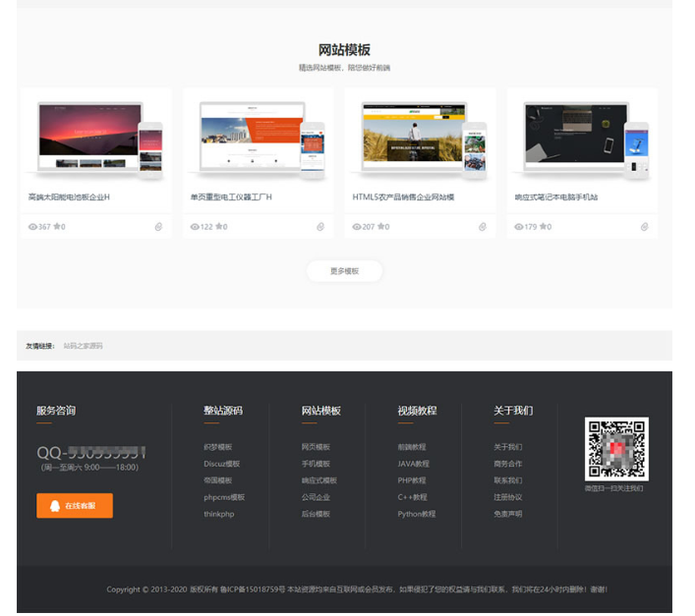Open the JAVA教程 footer link
This screenshot has width=695, height=616.
tap(413, 464)
